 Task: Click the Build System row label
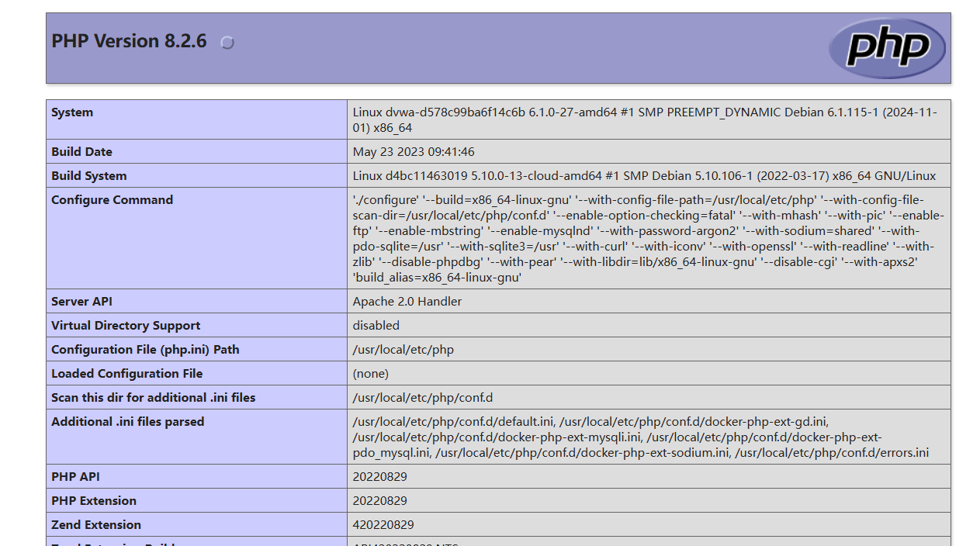pos(89,176)
